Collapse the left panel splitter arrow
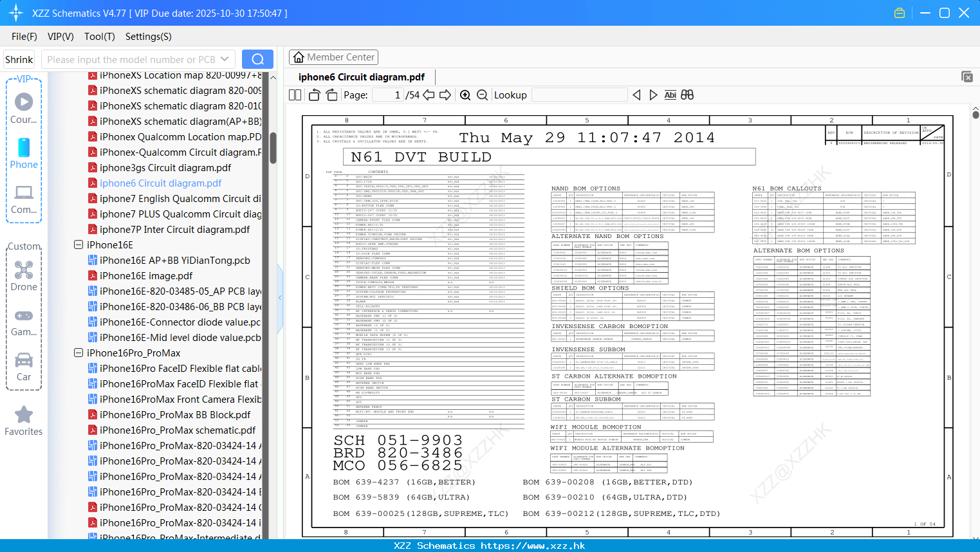The height and width of the screenshot is (552, 980). click(x=280, y=297)
